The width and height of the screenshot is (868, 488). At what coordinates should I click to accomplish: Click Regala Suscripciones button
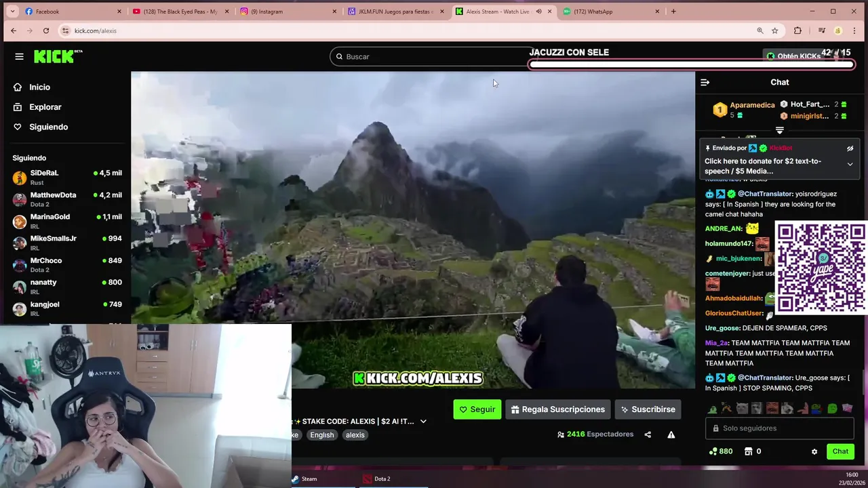(557, 409)
